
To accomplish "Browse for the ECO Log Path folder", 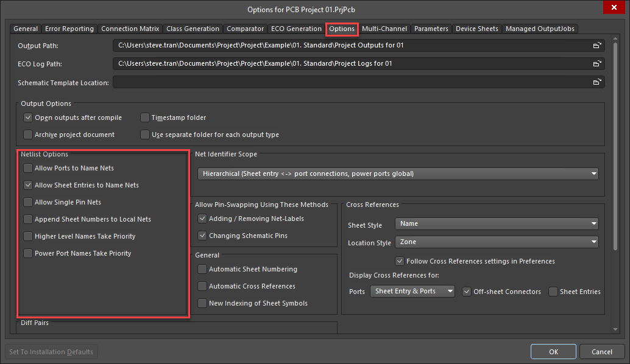I will click(x=597, y=63).
